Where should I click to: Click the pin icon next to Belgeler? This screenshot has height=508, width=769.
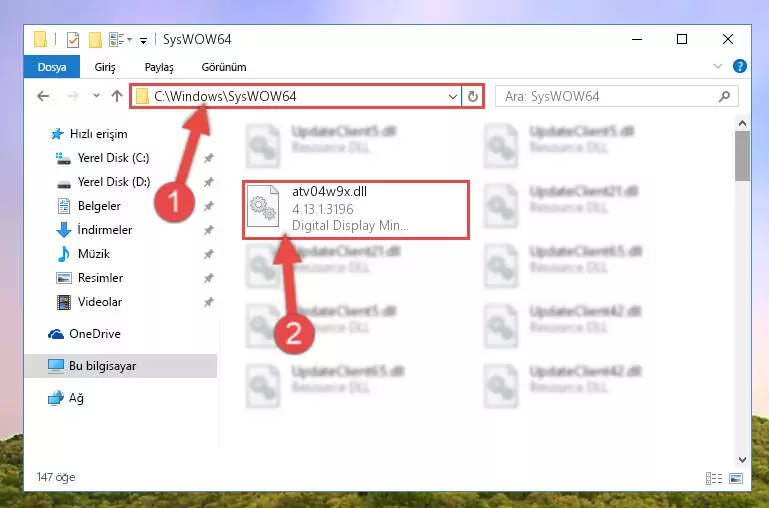click(x=209, y=206)
